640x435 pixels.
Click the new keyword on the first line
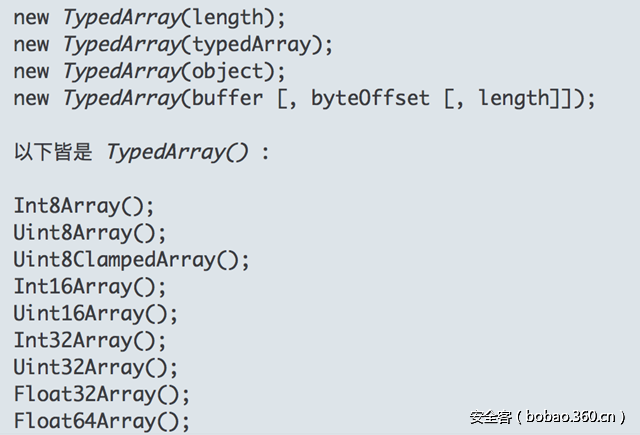tap(31, 17)
